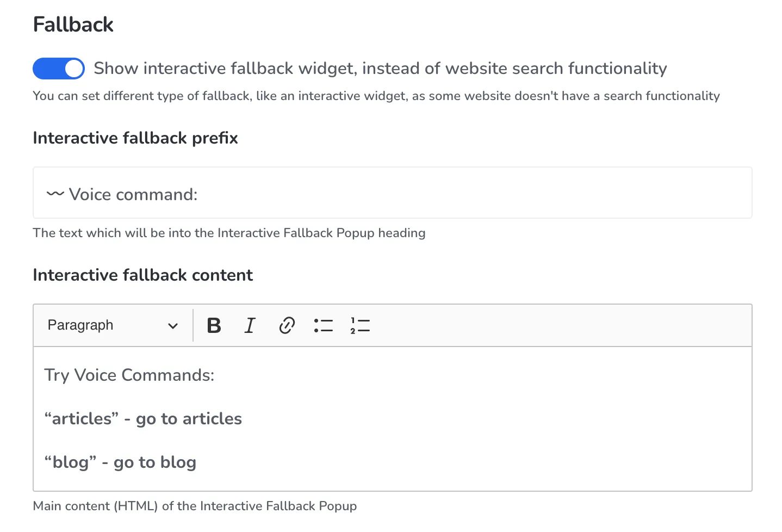Insert a link via editor toolbar
The height and width of the screenshot is (532, 782).
click(287, 325)
